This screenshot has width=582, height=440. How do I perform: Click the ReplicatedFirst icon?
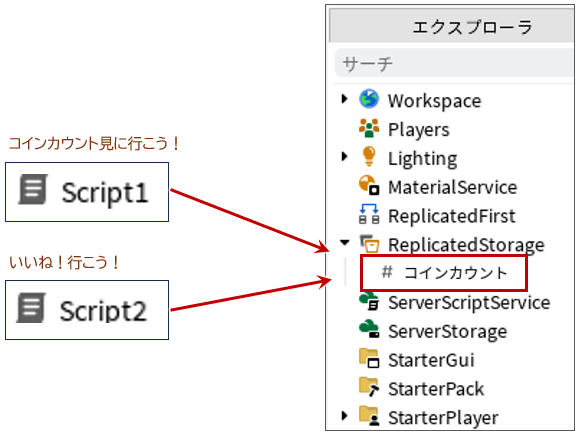click(369, 214)
